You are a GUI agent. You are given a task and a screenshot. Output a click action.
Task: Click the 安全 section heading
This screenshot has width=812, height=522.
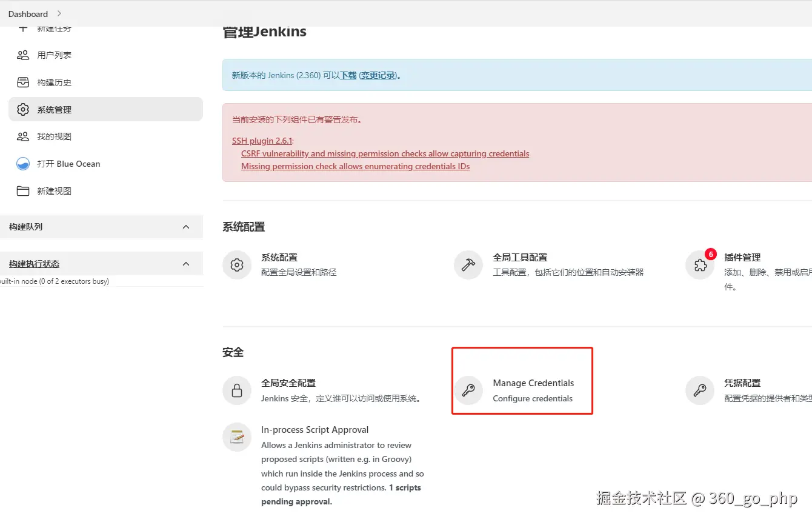[233, 352]
